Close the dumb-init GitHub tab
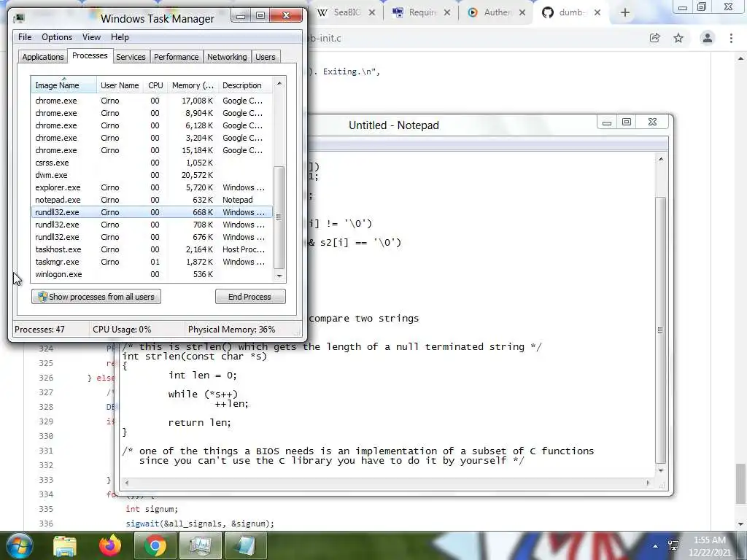Screen dimensions: 747x560 click(597, 13)
